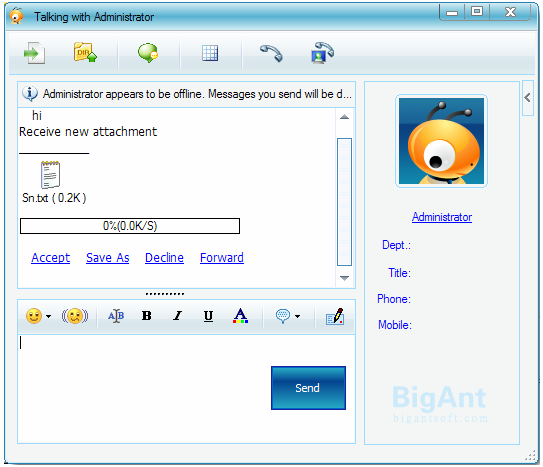Screen dimensions: 543x467
Task: Open the handwriting pencil icon
Action: [335, 316]
